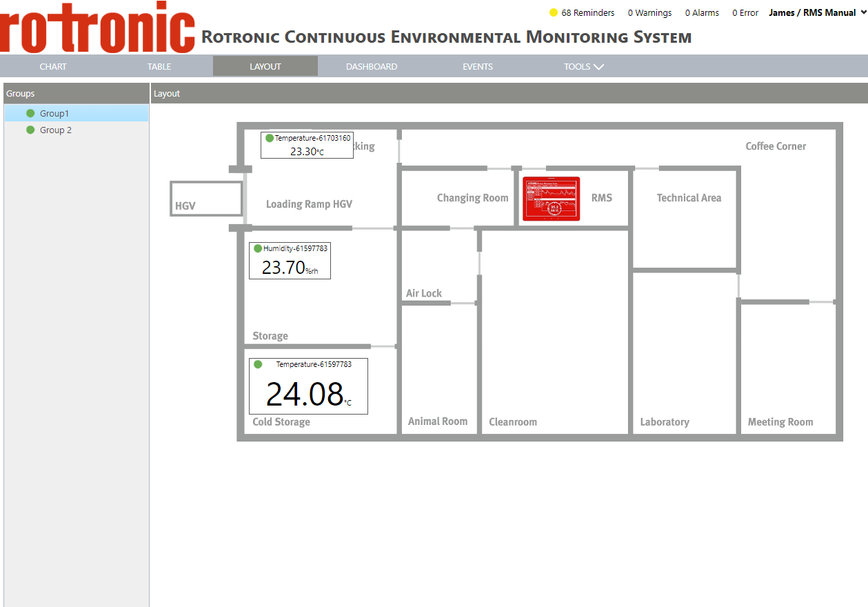868x607 pixels.
Task: Click the 23.30 °C value
Action: coord(307,151)
